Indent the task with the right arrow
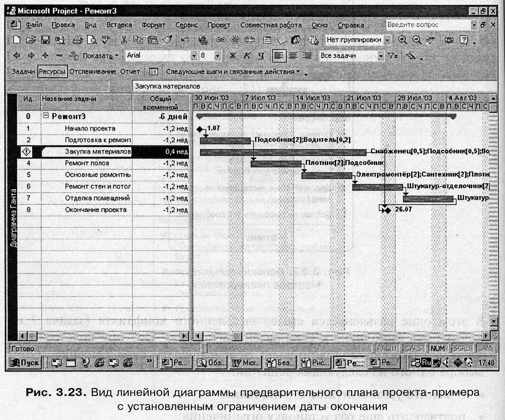505x420 pixels. 31,56
